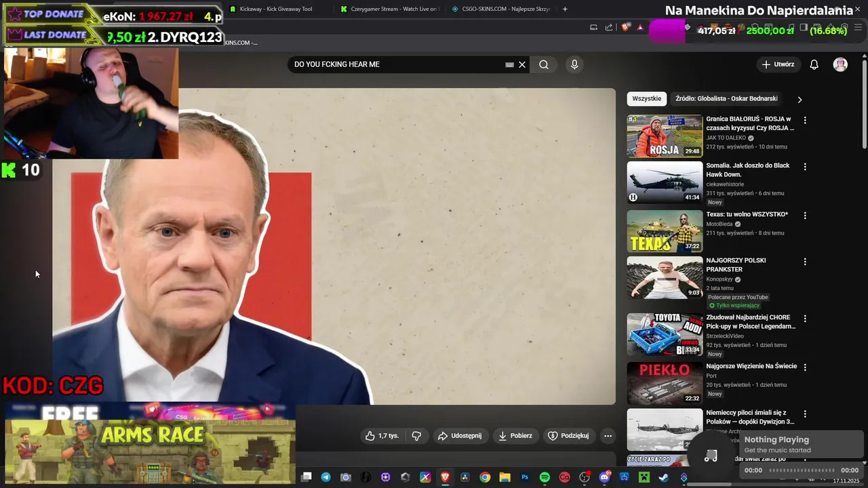
Task: Click the Brave rewards triangle icon
Action: click(x=640, y=28)
